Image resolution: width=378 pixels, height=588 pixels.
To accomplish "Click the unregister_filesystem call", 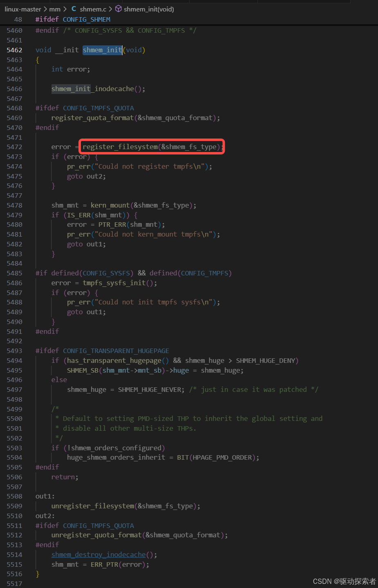I will pos(92,506).
